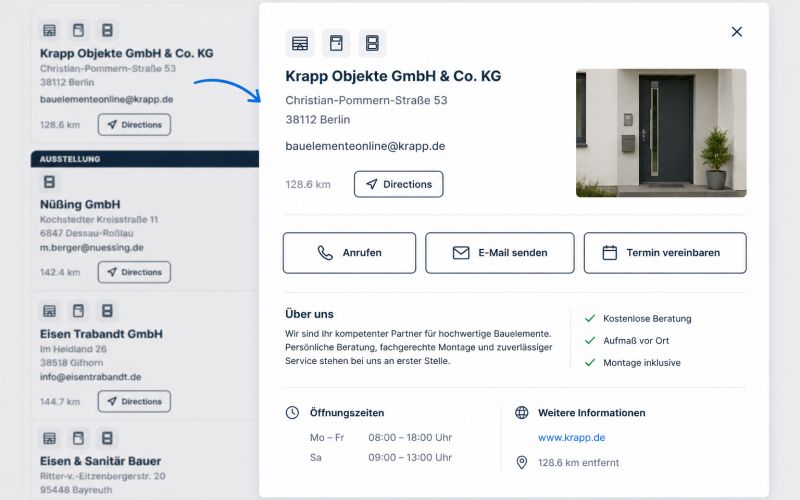This screenshot has width=800, height=500.
Task: Click door icon on Krapp list card
Action: [78, 30]
